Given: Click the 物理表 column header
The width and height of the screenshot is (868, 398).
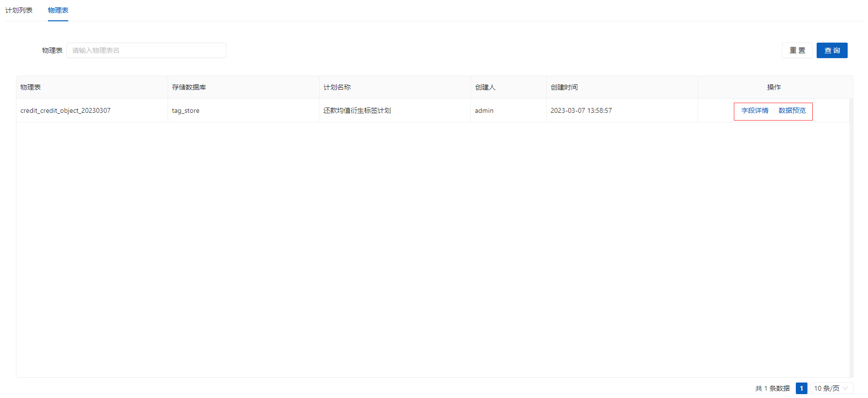Looking at the screenshot, I should [31, 87].
